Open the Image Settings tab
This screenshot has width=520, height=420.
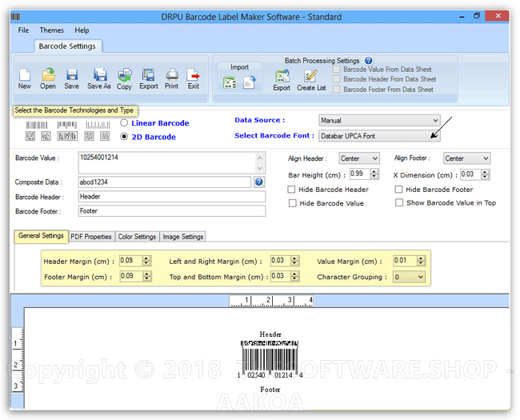[183, 237]
